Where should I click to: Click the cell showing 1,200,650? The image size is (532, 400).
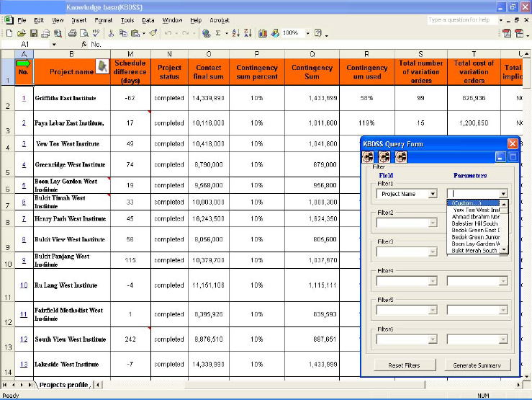[474, 123]
